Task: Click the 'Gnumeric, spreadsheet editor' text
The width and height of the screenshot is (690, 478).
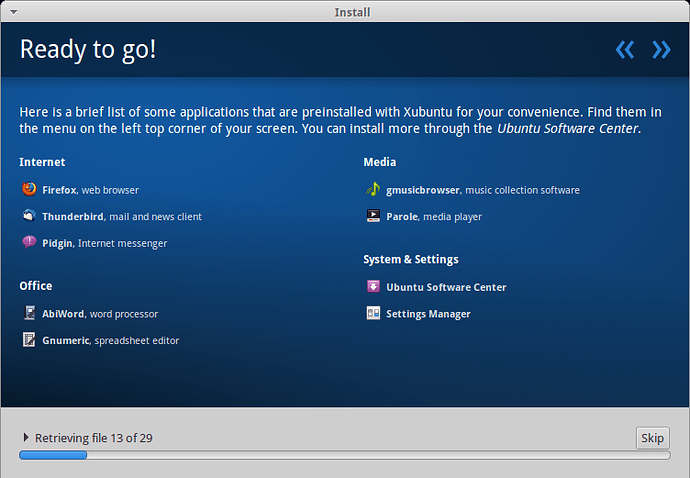Action: (x=110, y=341)
